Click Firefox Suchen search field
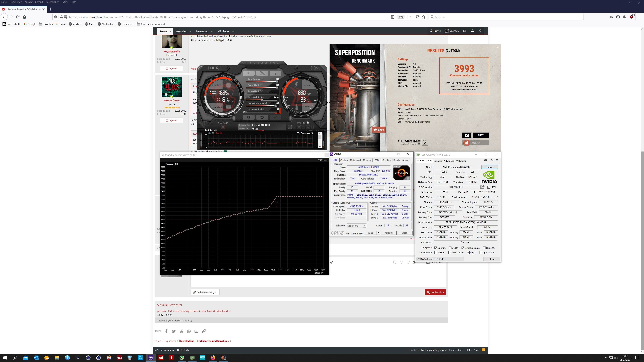The image size is (644, 362). pos(506,17)
